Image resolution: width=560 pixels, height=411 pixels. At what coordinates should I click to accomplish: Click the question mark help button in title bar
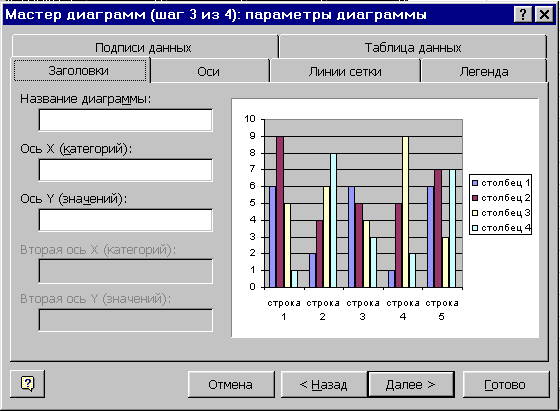tap(523, 15)
